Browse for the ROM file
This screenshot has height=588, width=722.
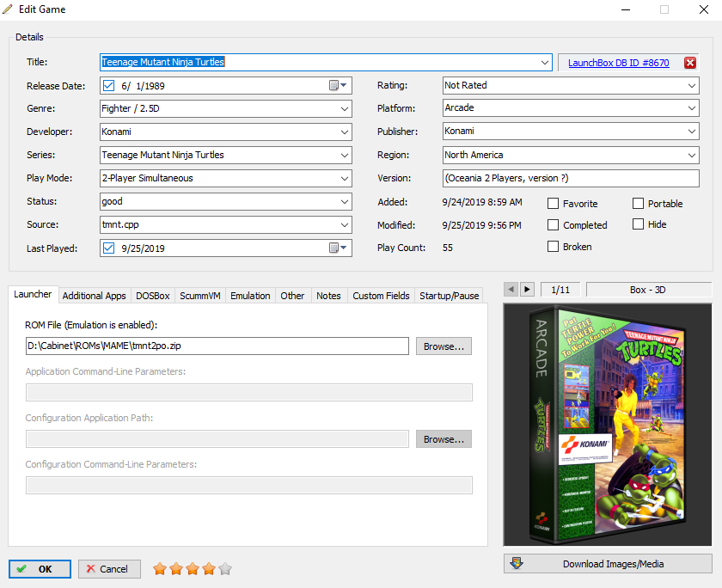[444, 346]
